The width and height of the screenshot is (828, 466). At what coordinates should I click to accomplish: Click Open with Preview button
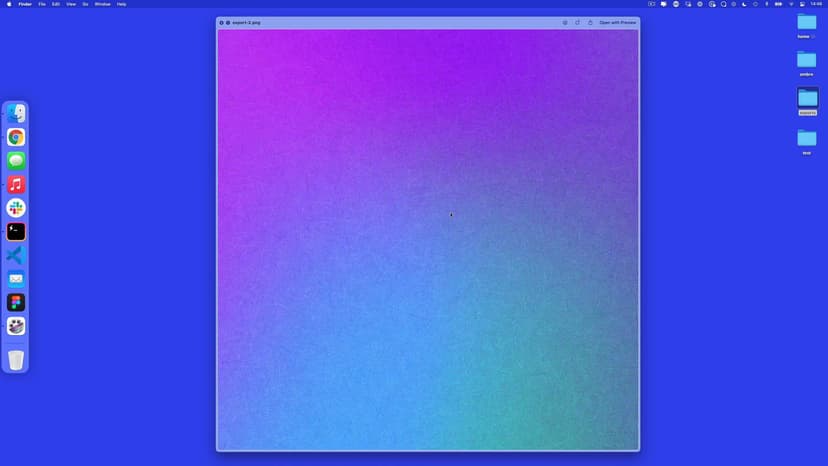point(617,22)
